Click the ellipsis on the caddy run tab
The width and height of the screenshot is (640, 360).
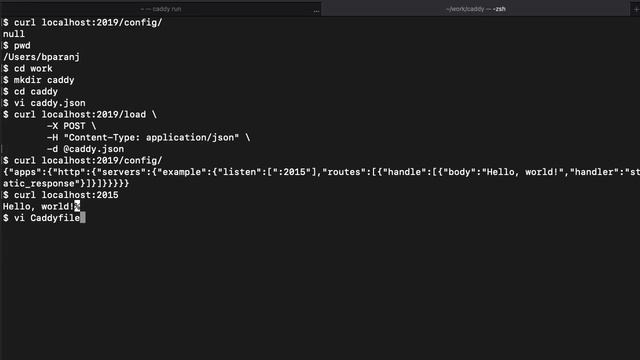(x=316, y=11)
